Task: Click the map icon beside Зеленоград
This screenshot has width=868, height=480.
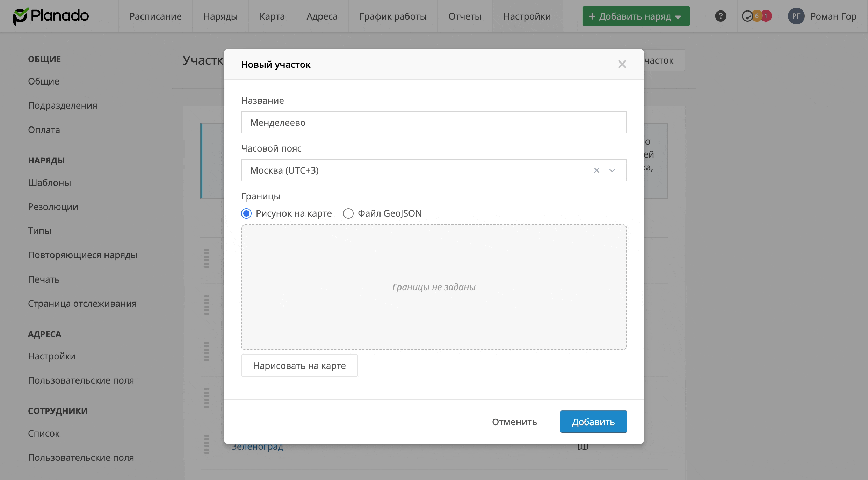Action: [583, 446]
